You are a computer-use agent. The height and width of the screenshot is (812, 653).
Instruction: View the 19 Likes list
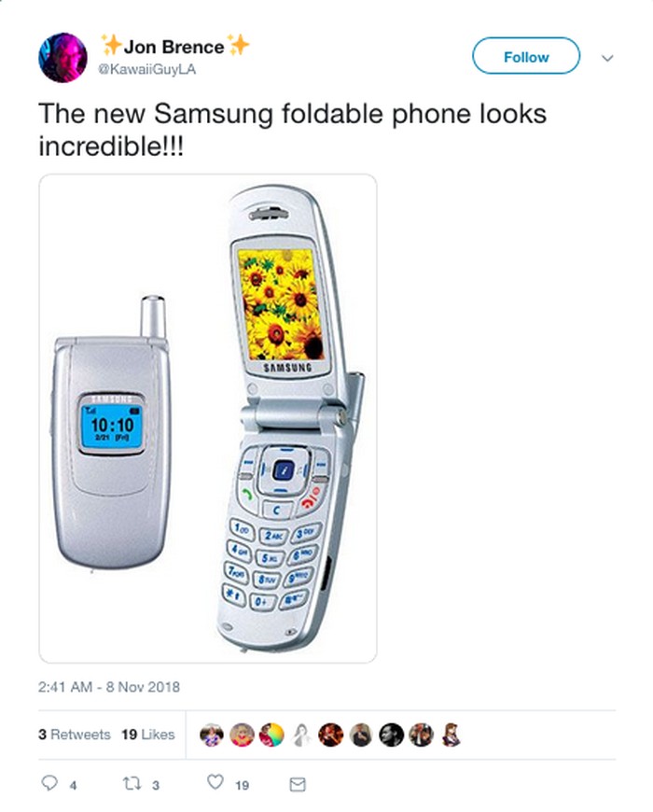click(148, 735)
